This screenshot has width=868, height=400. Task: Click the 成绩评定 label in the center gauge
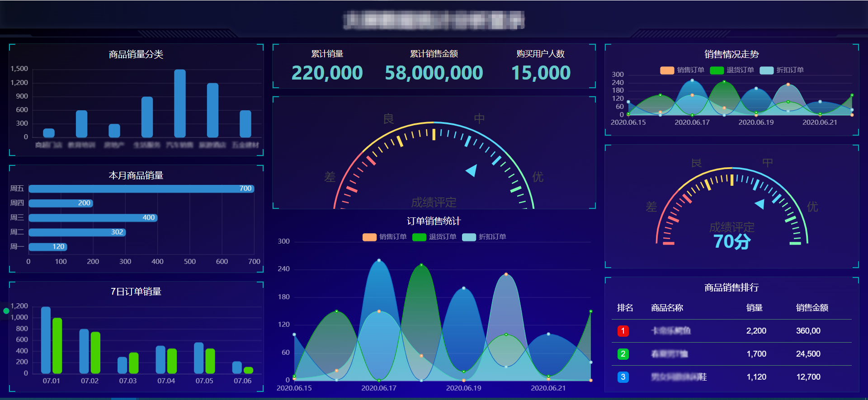[434, 202]
